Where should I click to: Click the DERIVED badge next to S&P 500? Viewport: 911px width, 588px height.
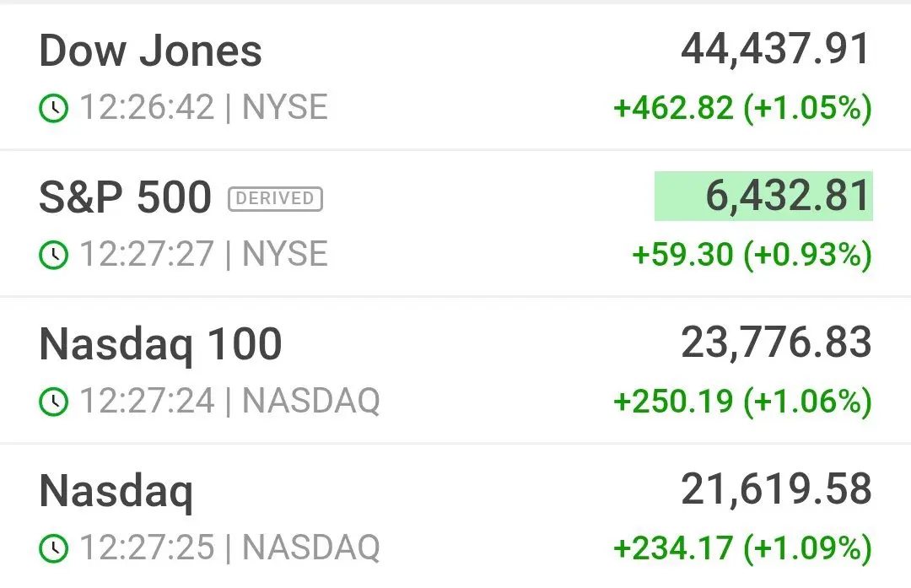pos(275,199)
